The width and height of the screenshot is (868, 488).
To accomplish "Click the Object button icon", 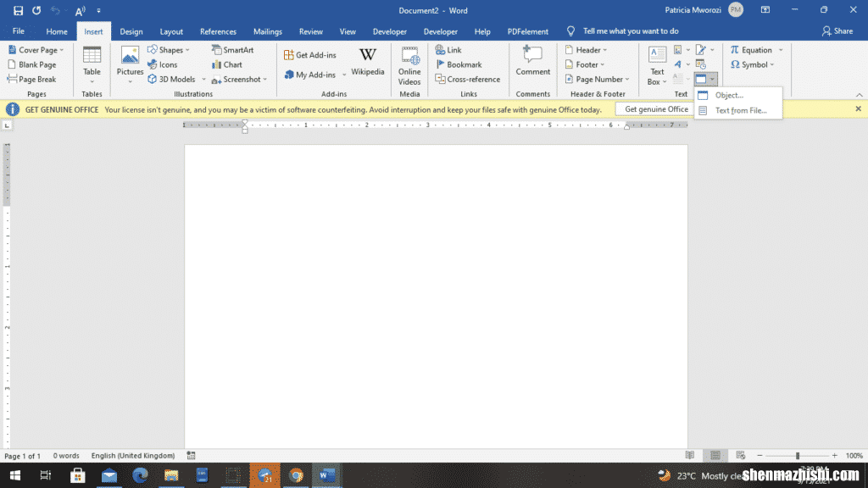I will coord(701,79).
